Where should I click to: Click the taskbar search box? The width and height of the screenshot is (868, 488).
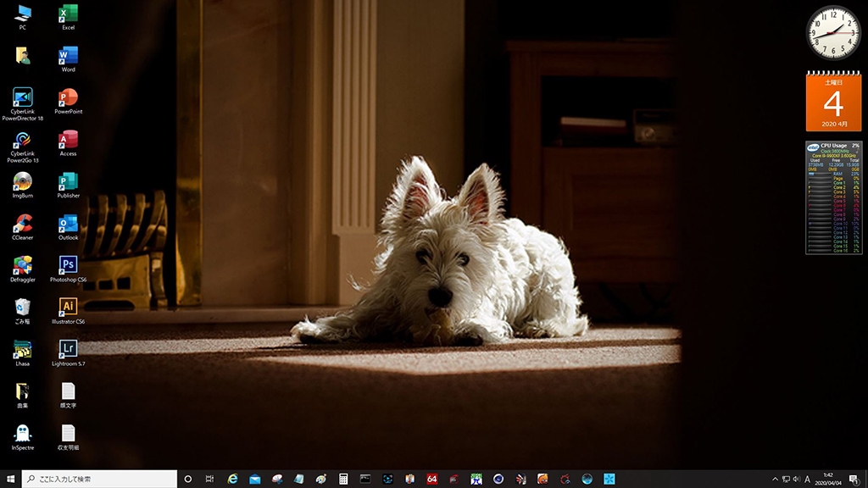100,479
